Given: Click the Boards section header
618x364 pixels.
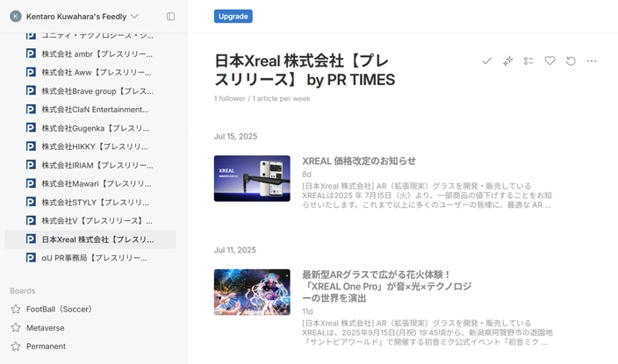Looking at the screenshot, I should coord(23,290).
